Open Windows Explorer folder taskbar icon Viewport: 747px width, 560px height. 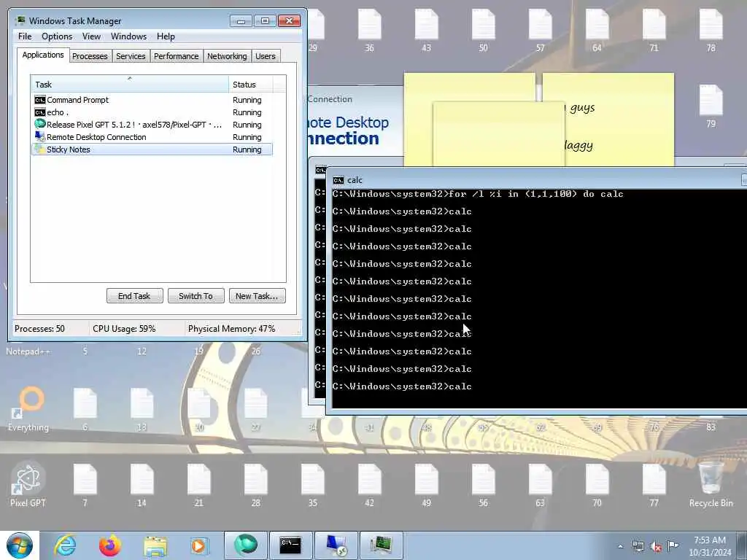click(155, 545)
